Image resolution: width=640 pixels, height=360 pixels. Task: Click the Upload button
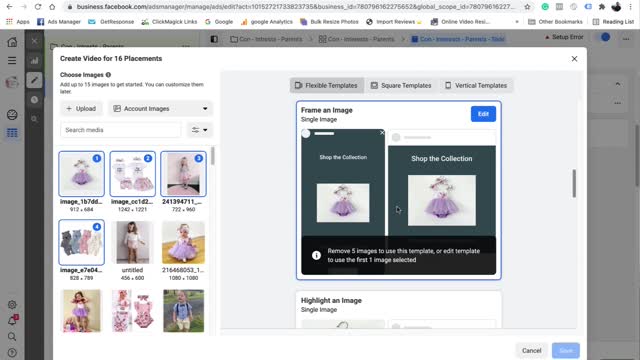pos(81,109)
